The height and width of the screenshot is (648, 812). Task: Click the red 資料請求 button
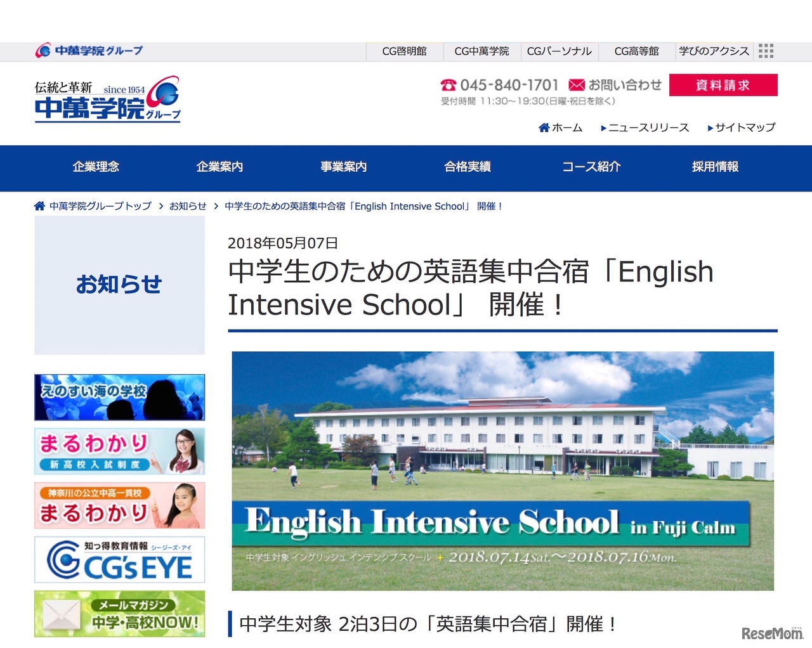click(x=723, y=84)
